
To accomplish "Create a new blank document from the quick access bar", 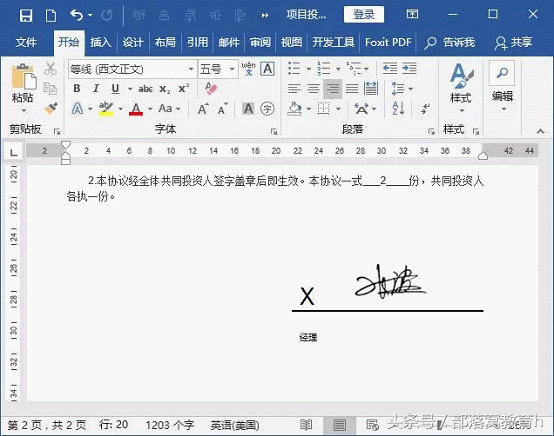I will point(51,15).
